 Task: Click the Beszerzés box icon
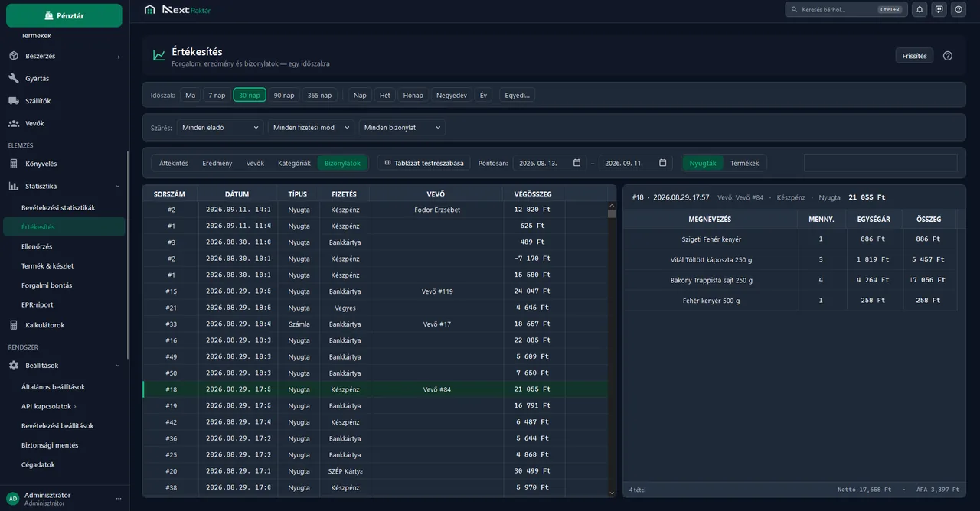coord(14,56)
